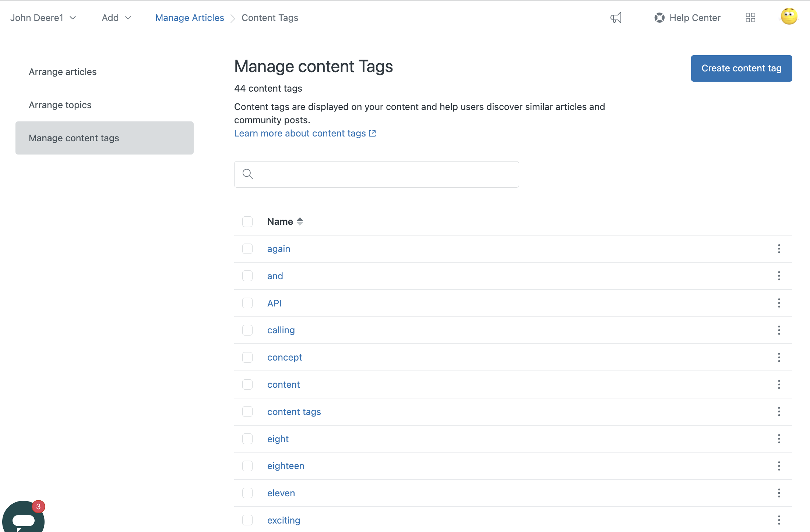Open the Add dropdown menu
Image resolution: width=810 pixels, height=532 pixels.
pyautogui.click(x=116, y=17)
